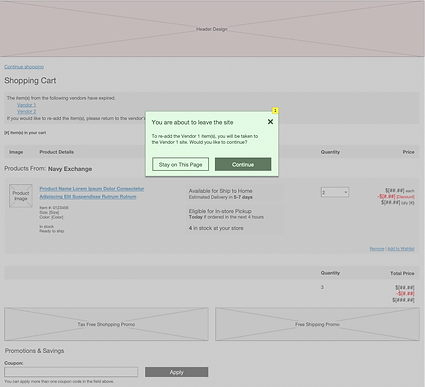The image size is (425, 387).
Task: Open the product name link
Action: [92, 193]
